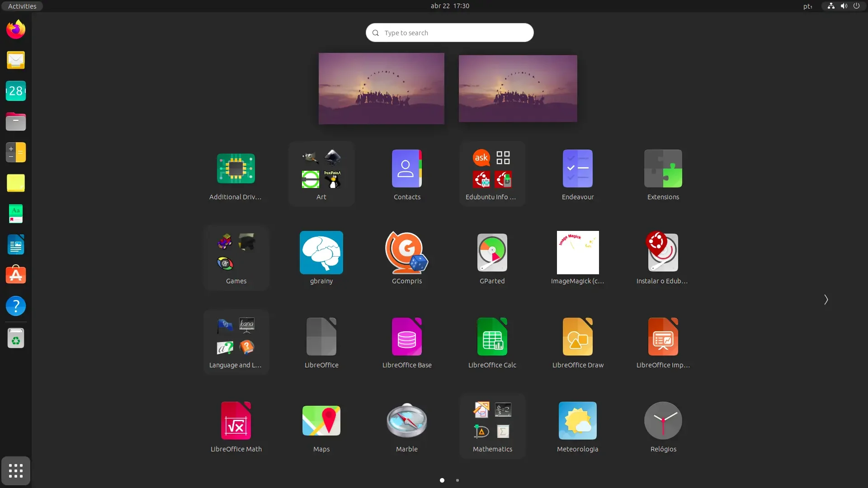Open the clock and calendar menu
This screenshot has height=488, width=868.
450,6
